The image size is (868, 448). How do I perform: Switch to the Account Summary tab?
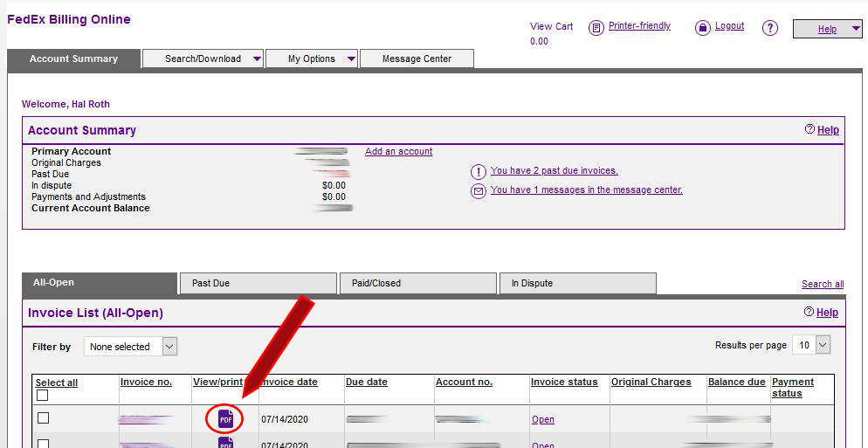point(73,59)
